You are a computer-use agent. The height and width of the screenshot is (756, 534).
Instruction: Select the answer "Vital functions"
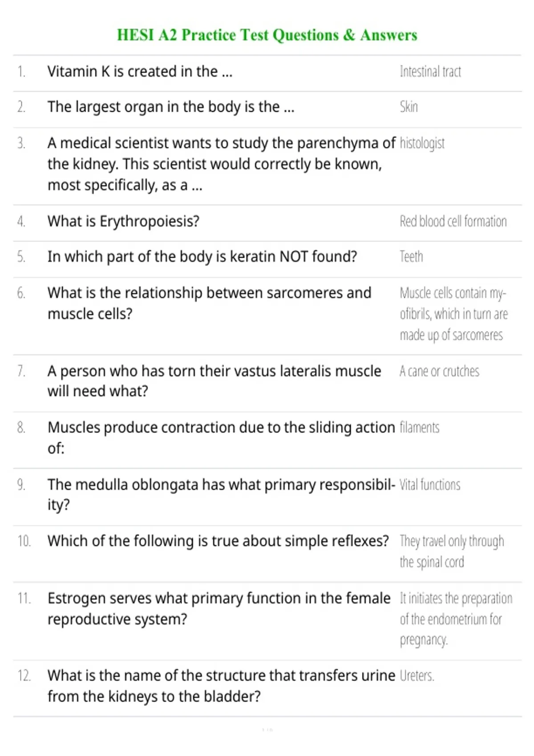coord(429,484)
